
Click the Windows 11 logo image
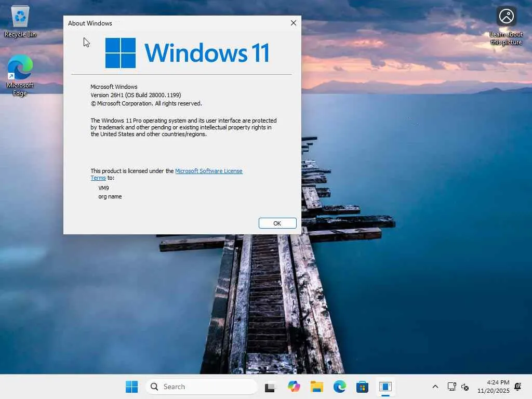187,53
